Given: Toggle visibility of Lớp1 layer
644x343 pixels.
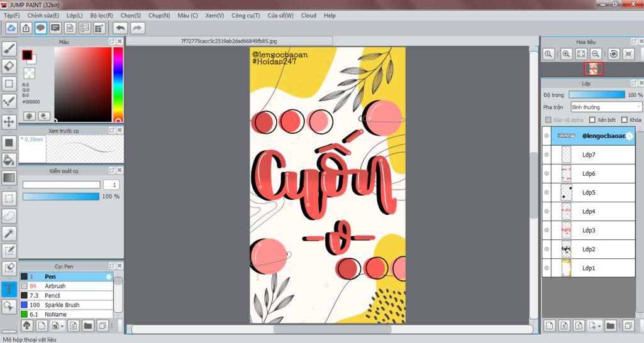Looking at the screenshot, I should point(547,268).
